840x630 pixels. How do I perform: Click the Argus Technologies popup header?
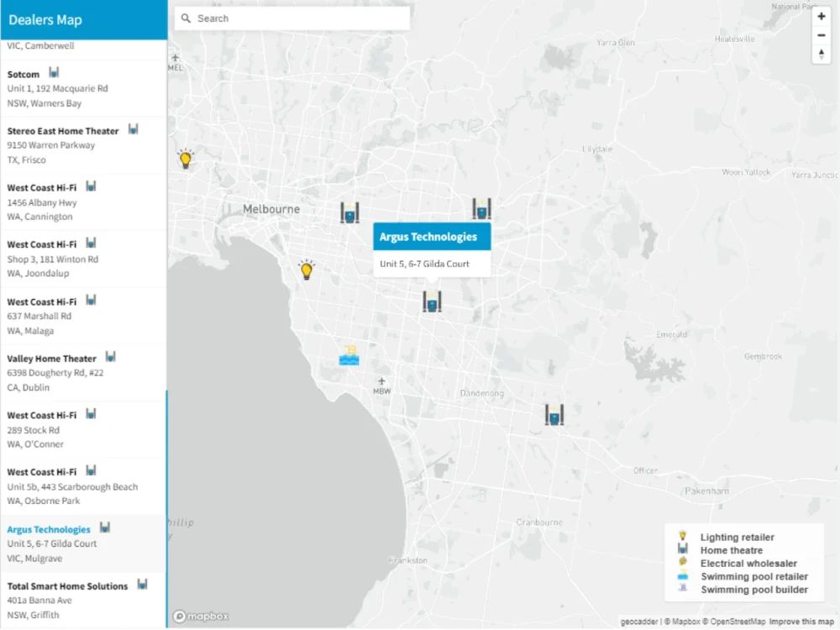(432, 236)
